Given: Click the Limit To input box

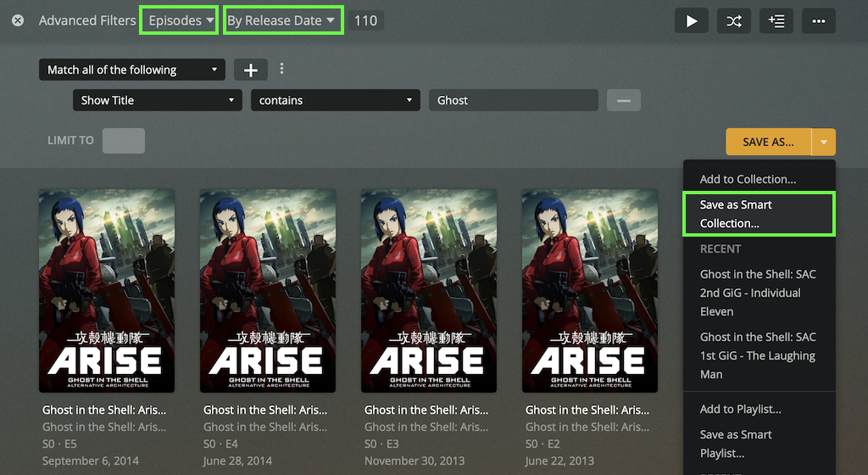Looking at the screenshot, I should pos(124,141).
